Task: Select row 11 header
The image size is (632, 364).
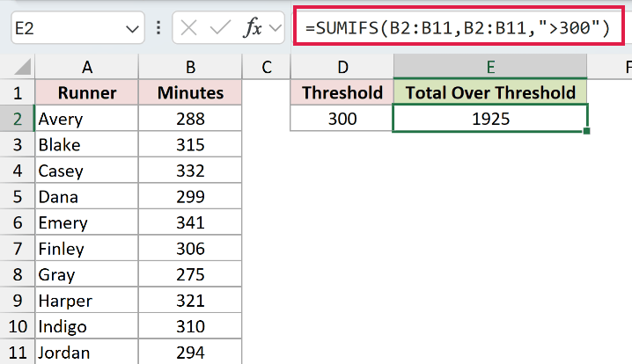Action: point(18,353)
